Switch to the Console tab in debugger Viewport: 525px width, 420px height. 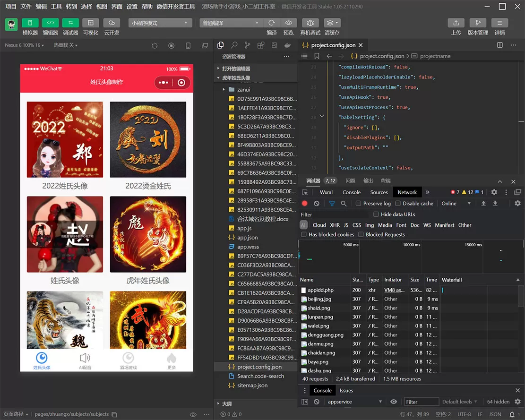(x=351, y=192)
